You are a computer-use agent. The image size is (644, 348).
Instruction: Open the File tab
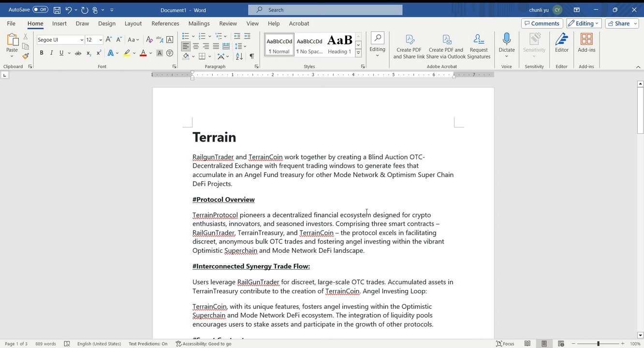click(11, 23)
